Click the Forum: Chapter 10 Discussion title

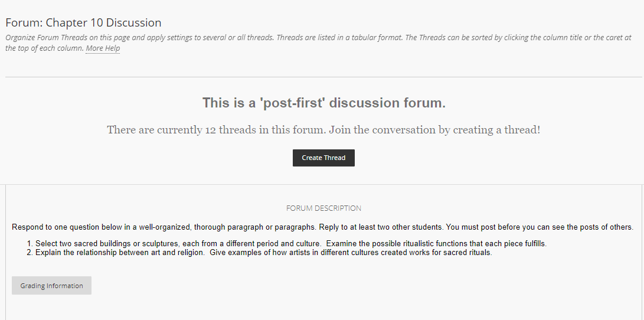point(83,22)
